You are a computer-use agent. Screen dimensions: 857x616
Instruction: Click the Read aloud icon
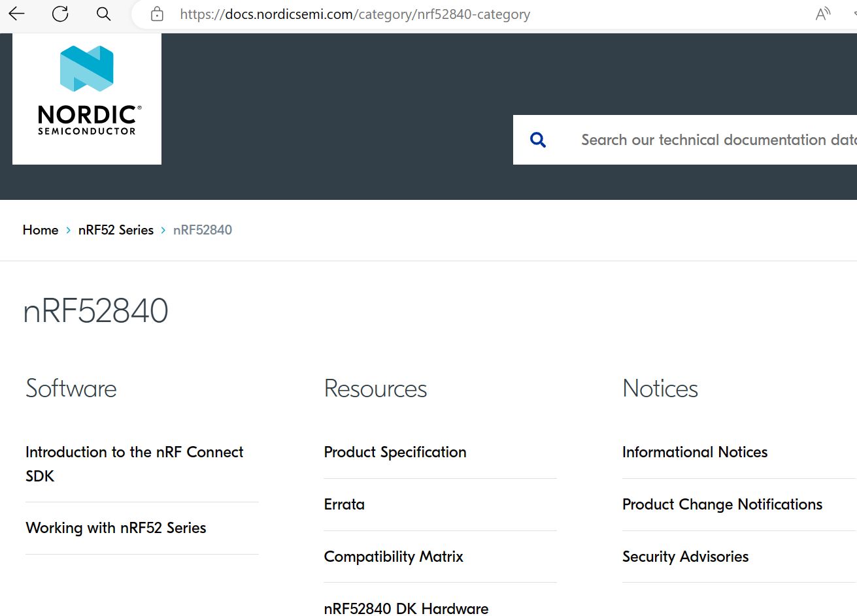tap(822, 14)
